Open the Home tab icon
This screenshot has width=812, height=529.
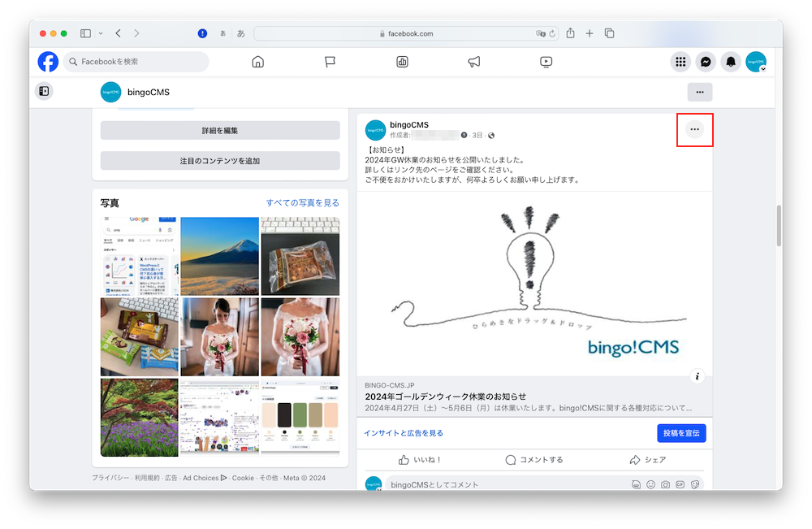point(258,63)
